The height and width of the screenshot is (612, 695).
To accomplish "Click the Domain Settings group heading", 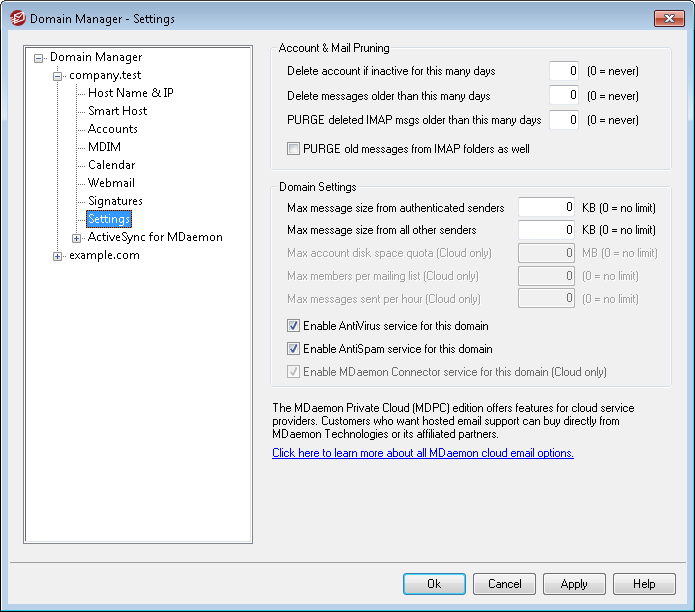I will coord(317,187).
